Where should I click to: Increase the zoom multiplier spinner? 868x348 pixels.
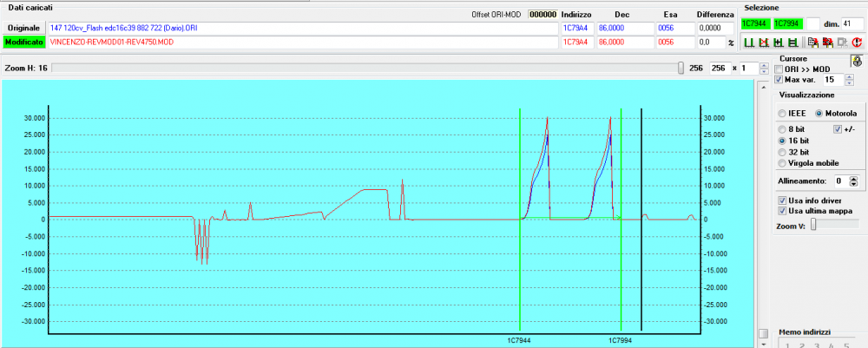[x=765, y=64]
